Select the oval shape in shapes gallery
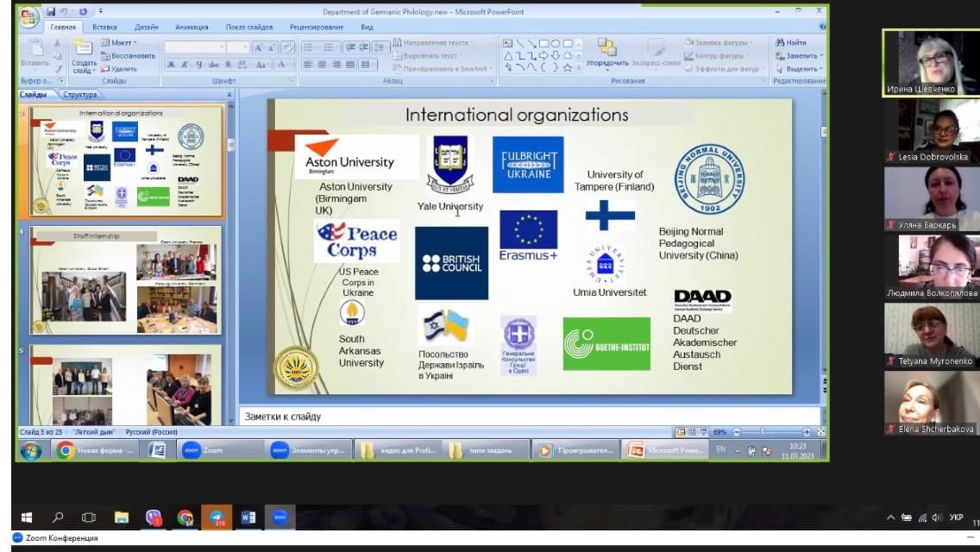 [x=556, y=44]
